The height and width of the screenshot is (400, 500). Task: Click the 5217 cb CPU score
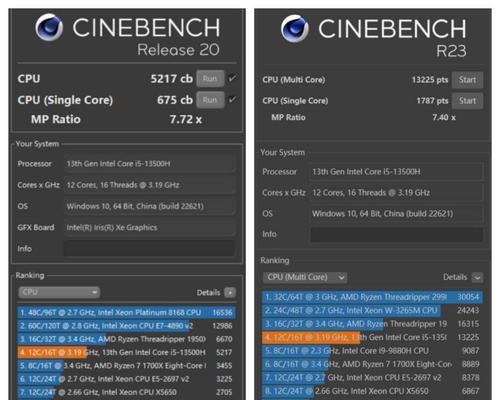click(171, 79)
